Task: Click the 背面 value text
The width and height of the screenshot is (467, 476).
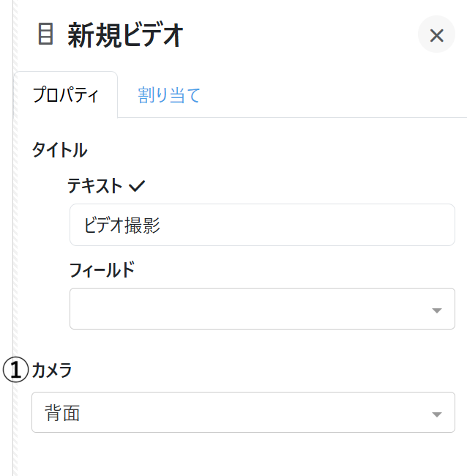Action: tap(62, 413)
